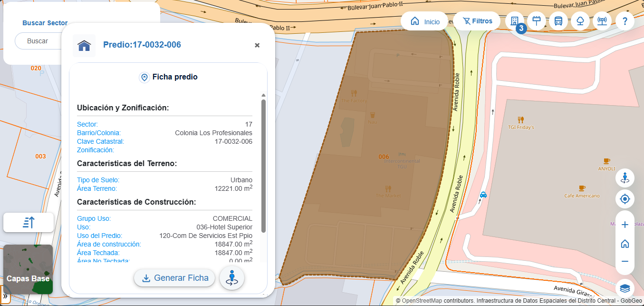Expand the collapsed sidebar with double chevron
Image resolution: width=644 pixels, height=306 pixels.
point(5,296)
